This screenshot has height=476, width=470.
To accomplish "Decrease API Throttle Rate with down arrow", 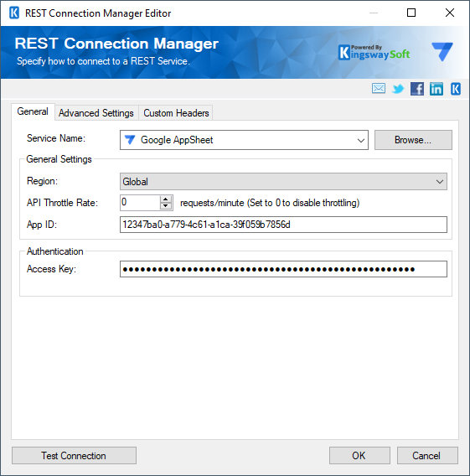I will (x=166, y=206).
